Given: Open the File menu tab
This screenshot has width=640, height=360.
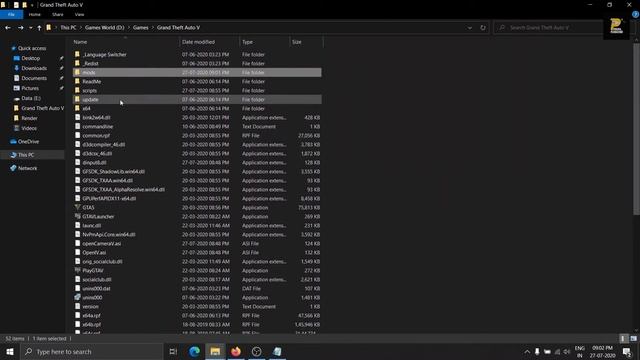Looking at the screenshot, I should pyautogui.click(x=11, y=14).
